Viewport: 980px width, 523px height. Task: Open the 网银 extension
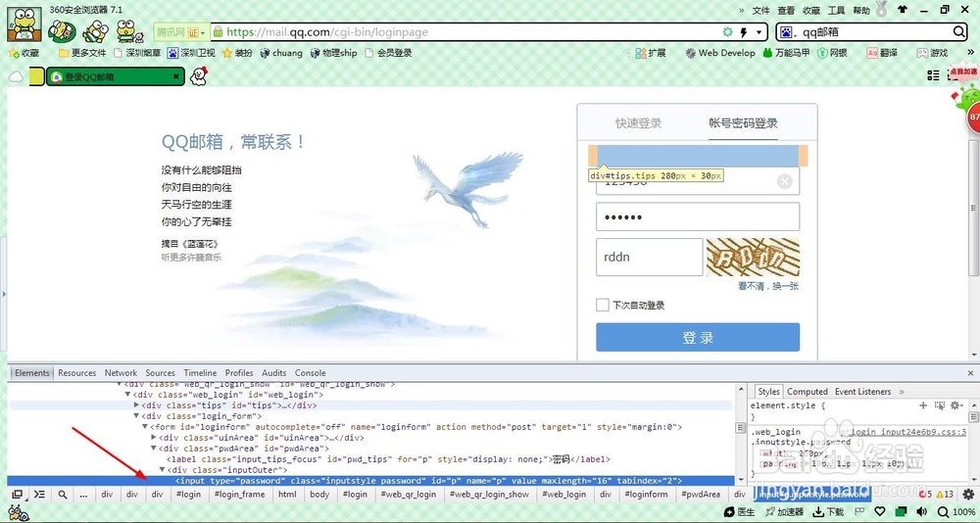(832, 53)
